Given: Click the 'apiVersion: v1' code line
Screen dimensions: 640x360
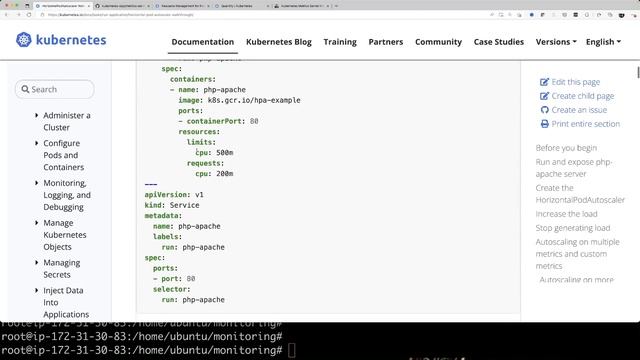Looking at the screenshot, I should [174, 194].
